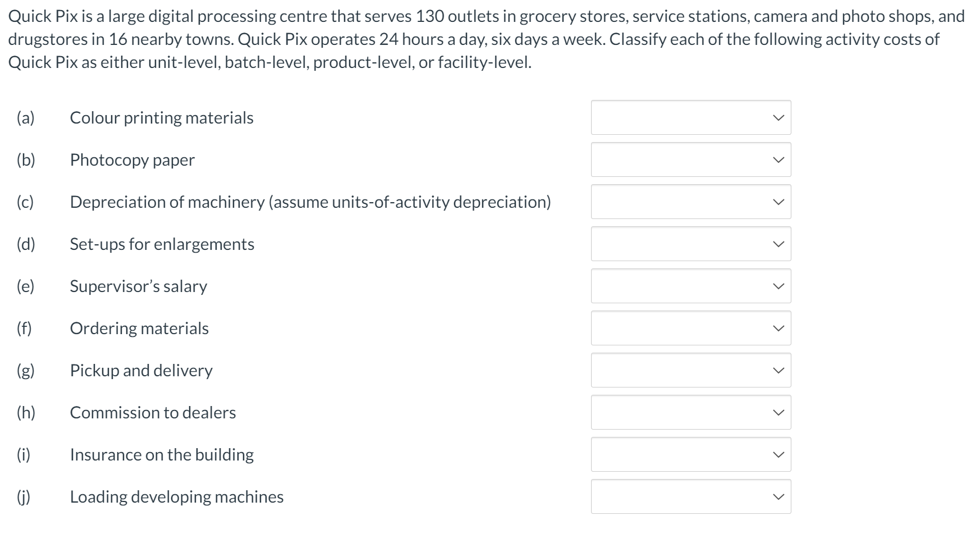Open the dropdown for Depreciation of machinery

tap(690, 202)
